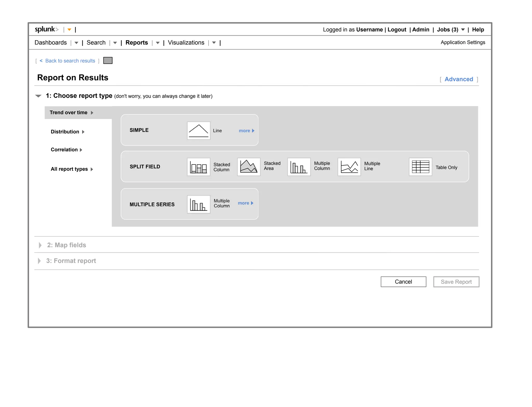Click the SIMPLE heading

pyautogui.click(x=139, y=130)
